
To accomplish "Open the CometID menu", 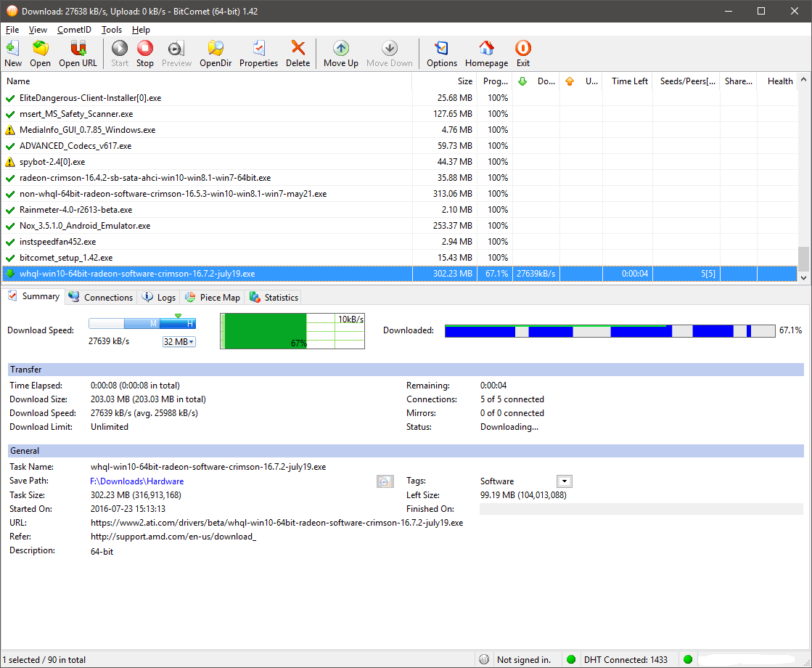I will point(74,30).
